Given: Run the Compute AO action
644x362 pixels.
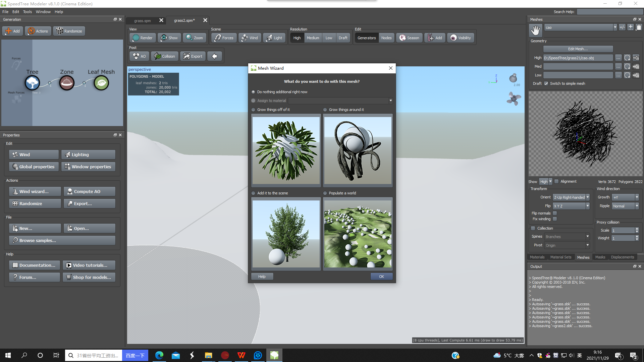Looking at the screenshot, I should [89, 191].
